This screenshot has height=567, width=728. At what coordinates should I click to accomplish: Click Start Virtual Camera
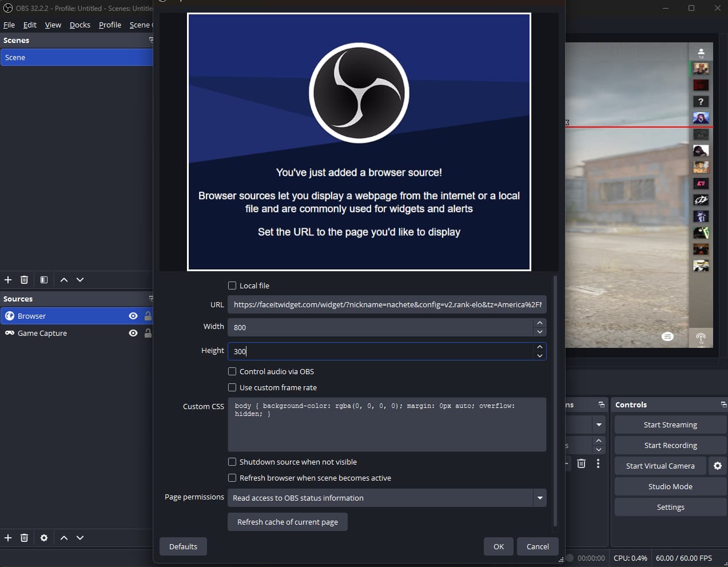click(x=661, y=466)
